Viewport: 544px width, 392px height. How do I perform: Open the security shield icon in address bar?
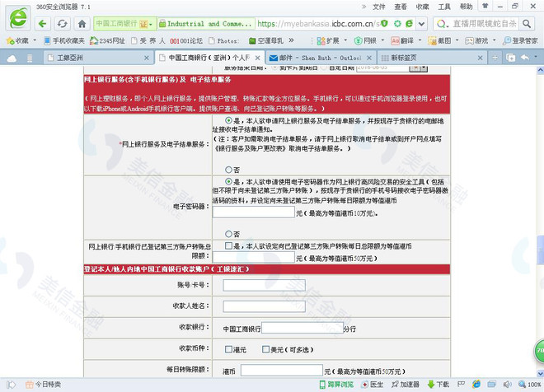pyautogui.click(x=384, y=24)
